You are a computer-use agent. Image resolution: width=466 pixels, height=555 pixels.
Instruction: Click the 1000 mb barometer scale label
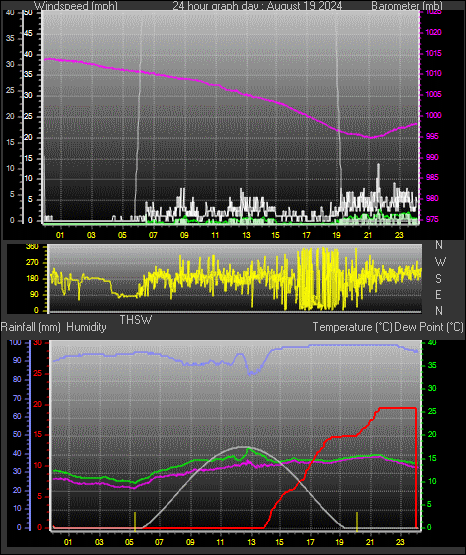433,115
